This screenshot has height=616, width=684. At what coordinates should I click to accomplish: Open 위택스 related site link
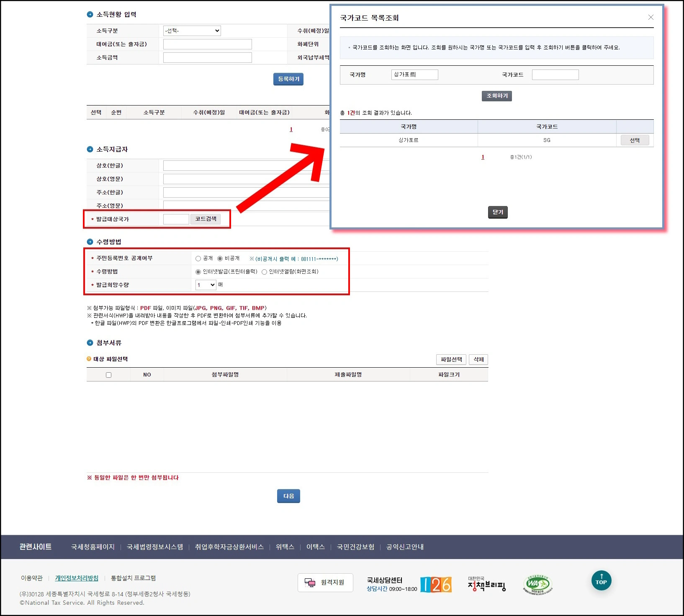(x=285, y=547)
